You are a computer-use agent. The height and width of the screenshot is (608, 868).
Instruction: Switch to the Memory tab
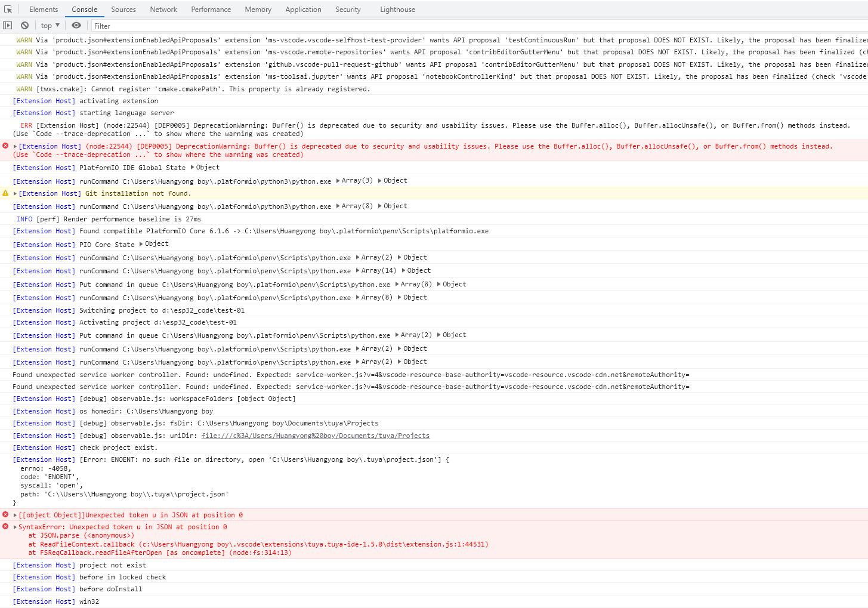click(x=258, y=10)
